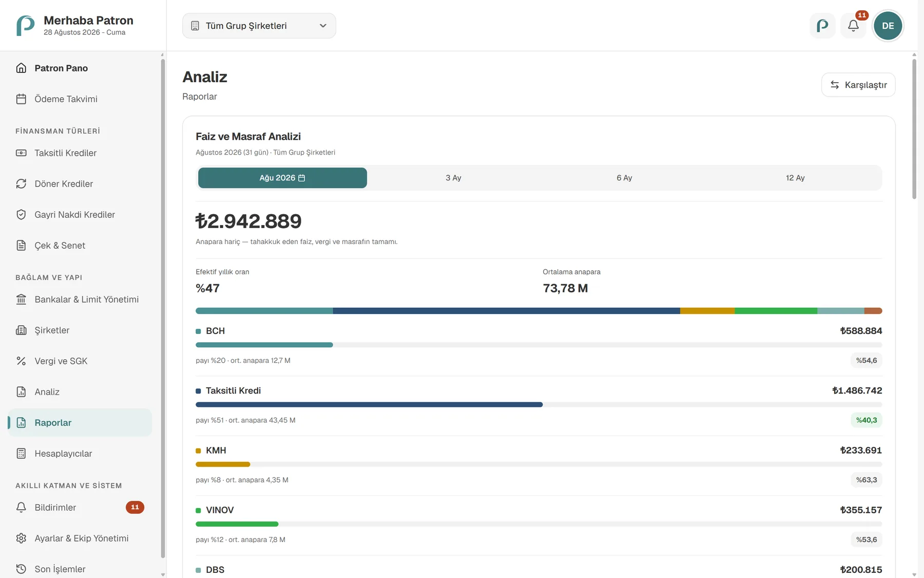Select the Ağu 2026 period tab
This screenshot has height=578, width=924.
282,178
